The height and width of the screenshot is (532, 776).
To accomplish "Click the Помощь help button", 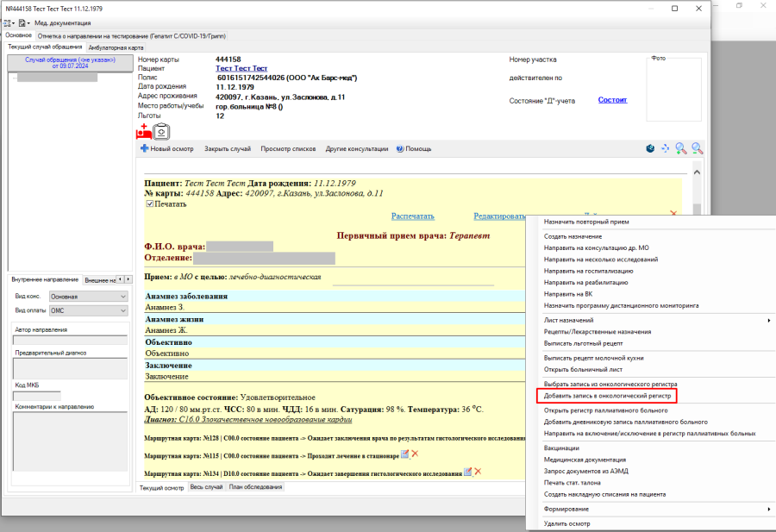I will [414, 149].
